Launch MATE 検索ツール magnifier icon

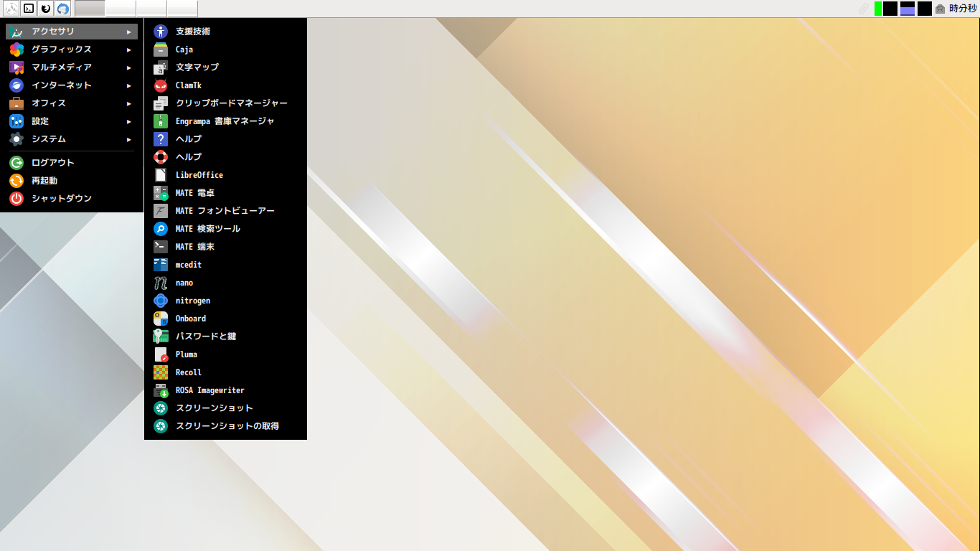[x=161, y=229]
